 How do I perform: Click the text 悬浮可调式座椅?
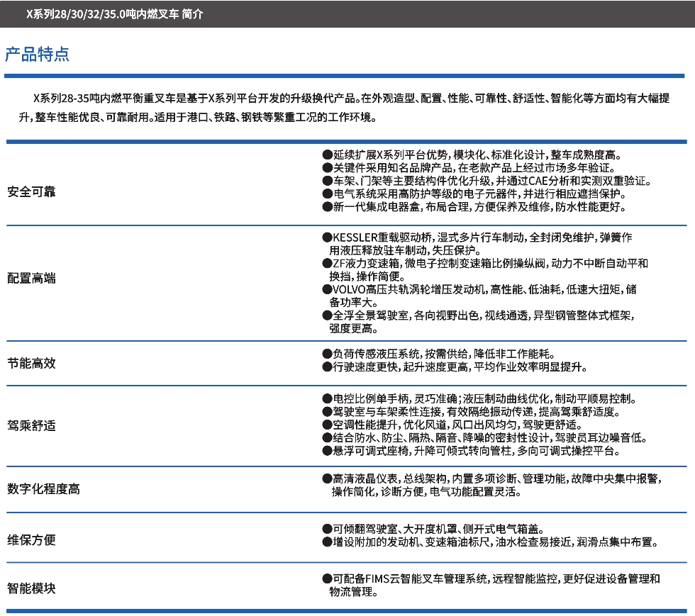coord(369,451)
